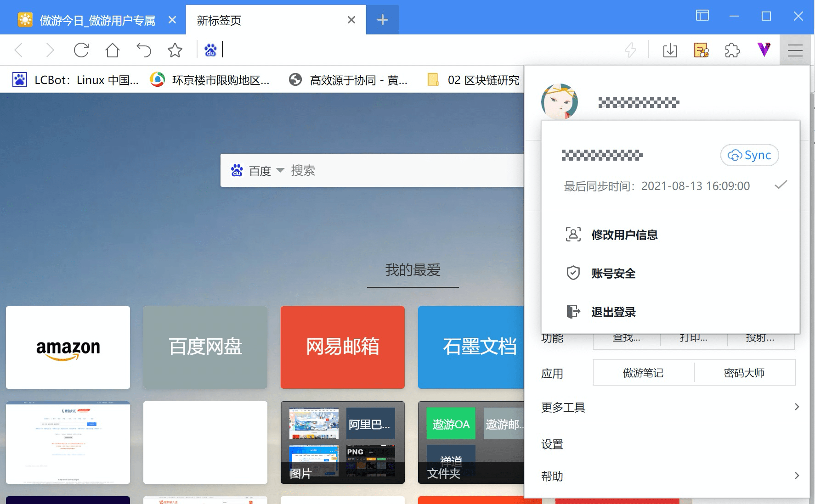Image resolution: width=815 pixels, height=504 pixels.
Task: Open the 遨游OA thumbnail in 文件夹
Action: [x=451, y=423]
